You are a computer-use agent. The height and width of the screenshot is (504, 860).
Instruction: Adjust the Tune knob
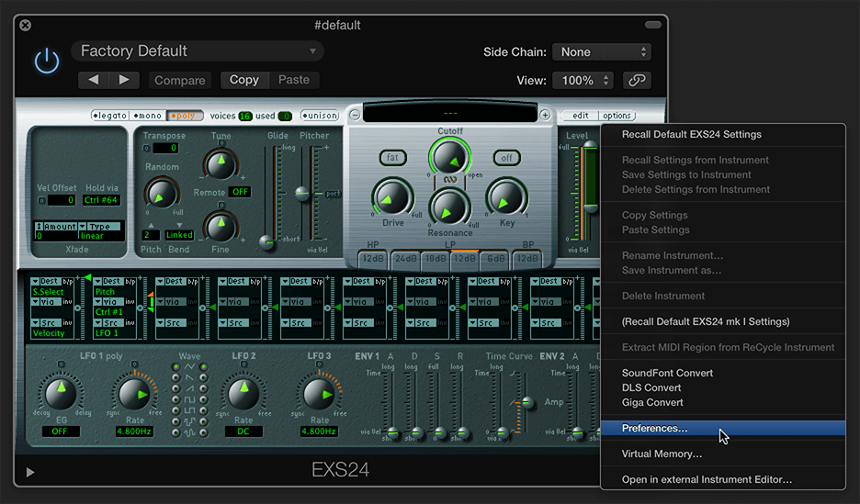tap(221, 162)
